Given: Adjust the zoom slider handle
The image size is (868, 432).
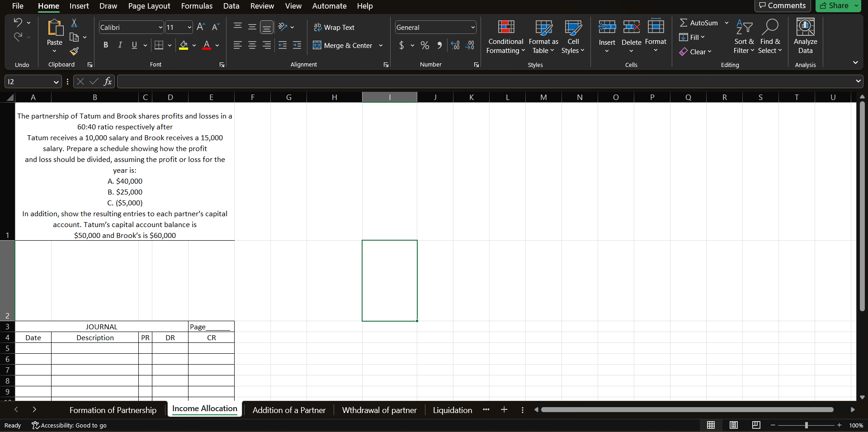Looking at the screenshot, I should [806, 425].
